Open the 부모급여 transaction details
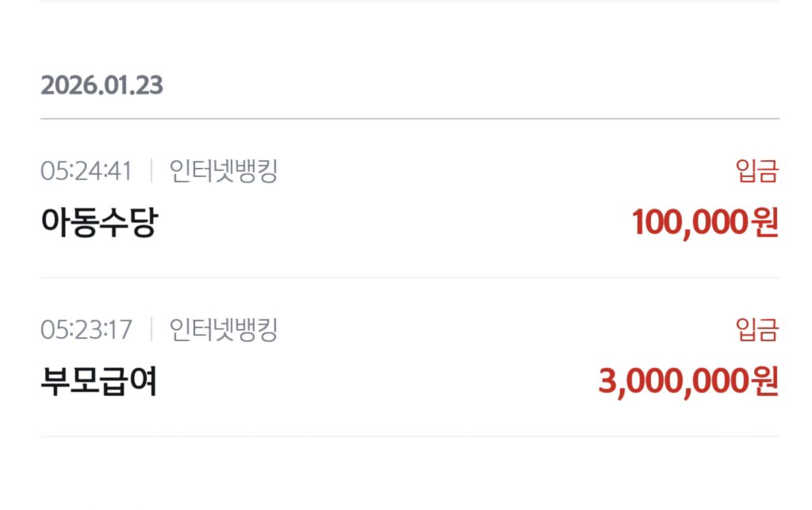The width and height of the screenshot is (812, 510). click(x=99, y=382)
